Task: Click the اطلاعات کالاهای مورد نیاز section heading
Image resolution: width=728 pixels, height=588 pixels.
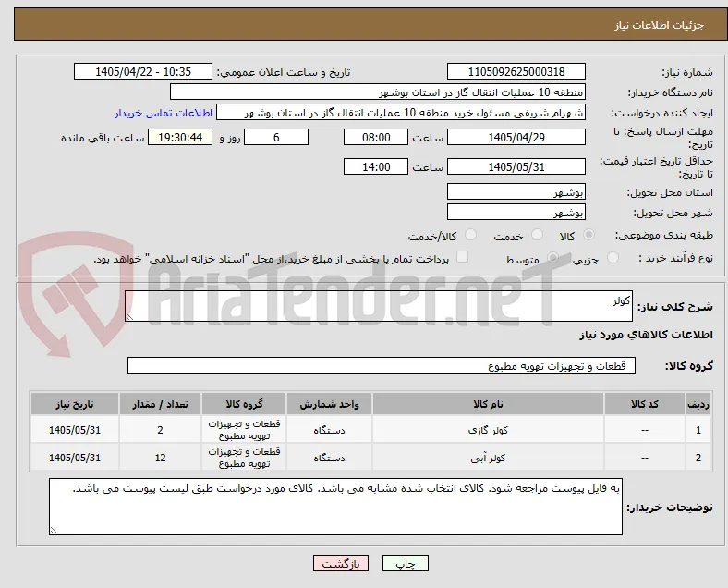Action: [646, 335]
